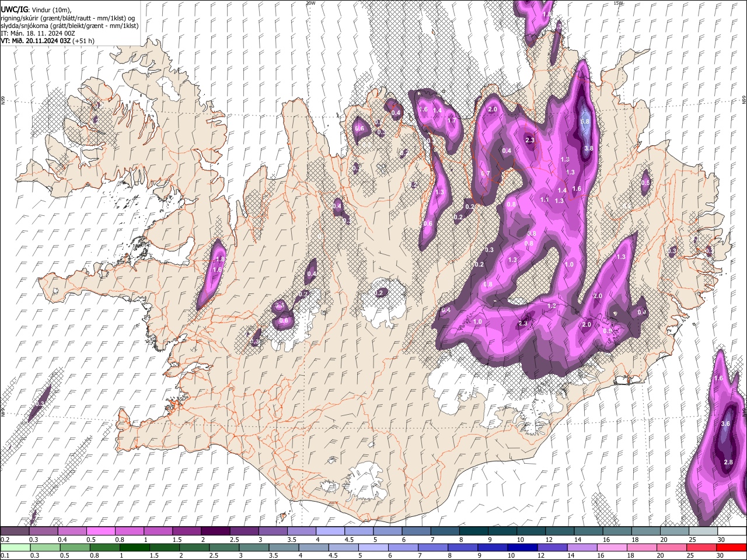Click the pale grey 25–30 snow legend swatch
Viewport: 747px width, 560px height.
point(703,531)
